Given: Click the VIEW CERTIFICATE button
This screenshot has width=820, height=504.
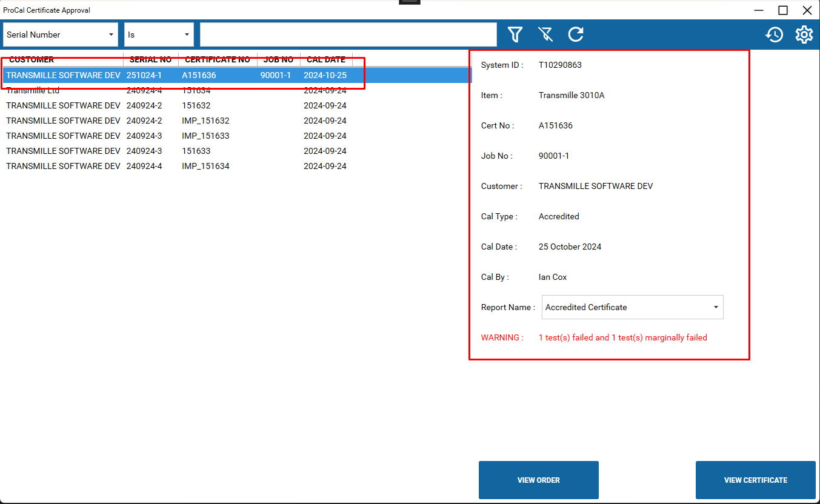Looking at the screenshot, I should [x=756, y=480].
